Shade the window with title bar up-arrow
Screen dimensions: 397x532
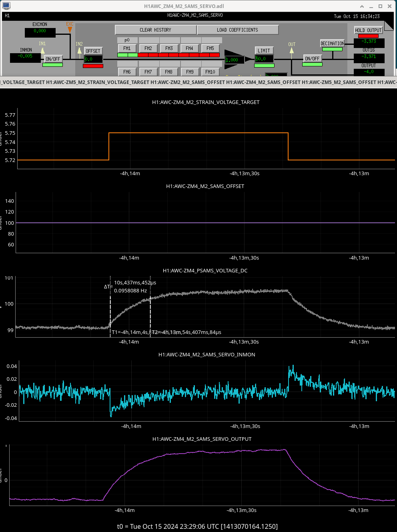click(362, 6)
